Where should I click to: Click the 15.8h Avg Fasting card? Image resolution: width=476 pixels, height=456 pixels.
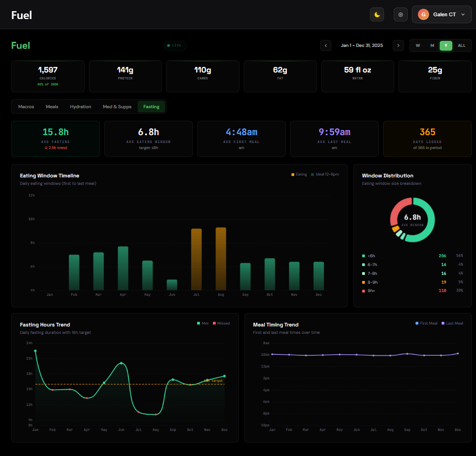[x=56, y=139]
